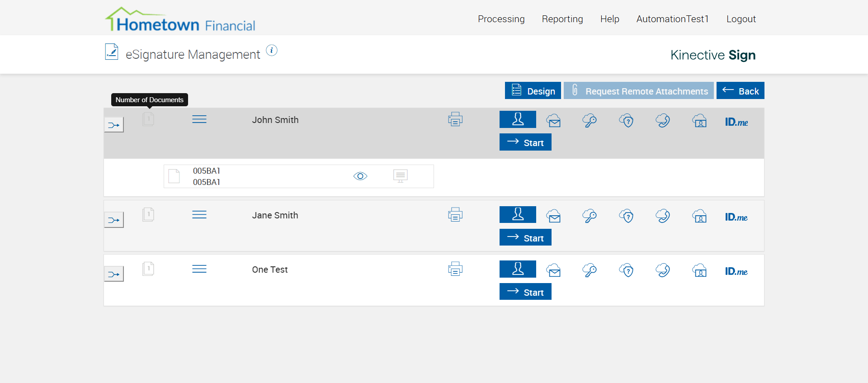Image resolution: width=868 pixels, height=383 pixels.
Task: Open the info icon beside eSignature Management
Action: 271,51
